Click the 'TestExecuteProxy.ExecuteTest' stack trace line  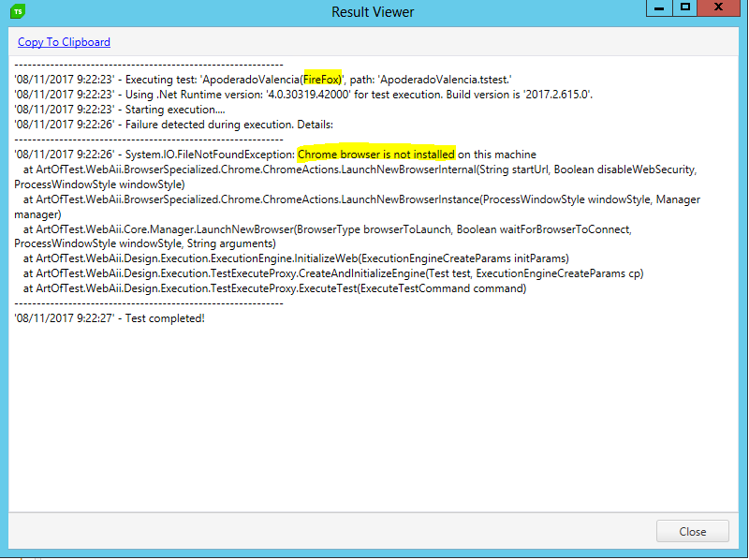(x=274, y=288)
